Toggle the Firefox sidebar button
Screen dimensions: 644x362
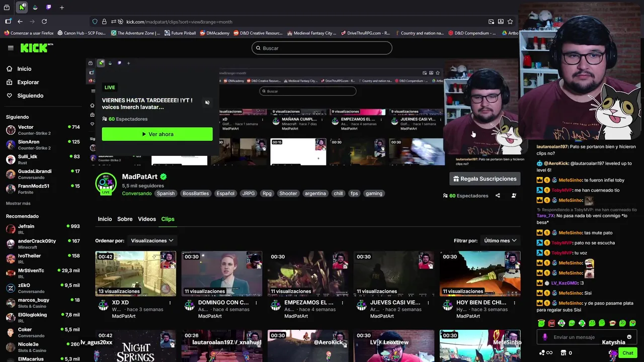pos(8,22)
